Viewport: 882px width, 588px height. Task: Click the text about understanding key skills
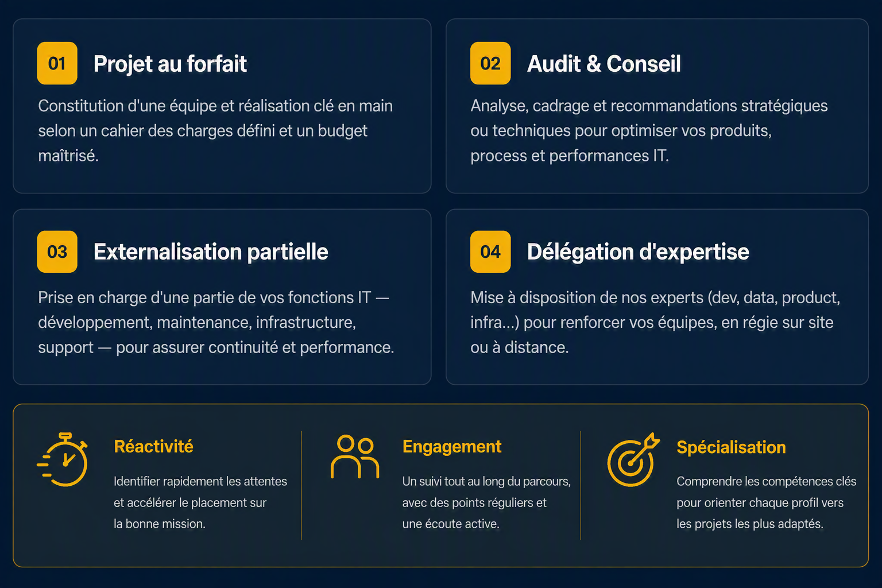(x=766, y=502)
